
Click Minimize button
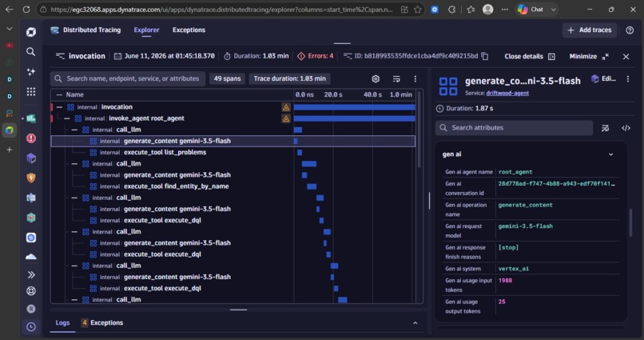[589, 56]
